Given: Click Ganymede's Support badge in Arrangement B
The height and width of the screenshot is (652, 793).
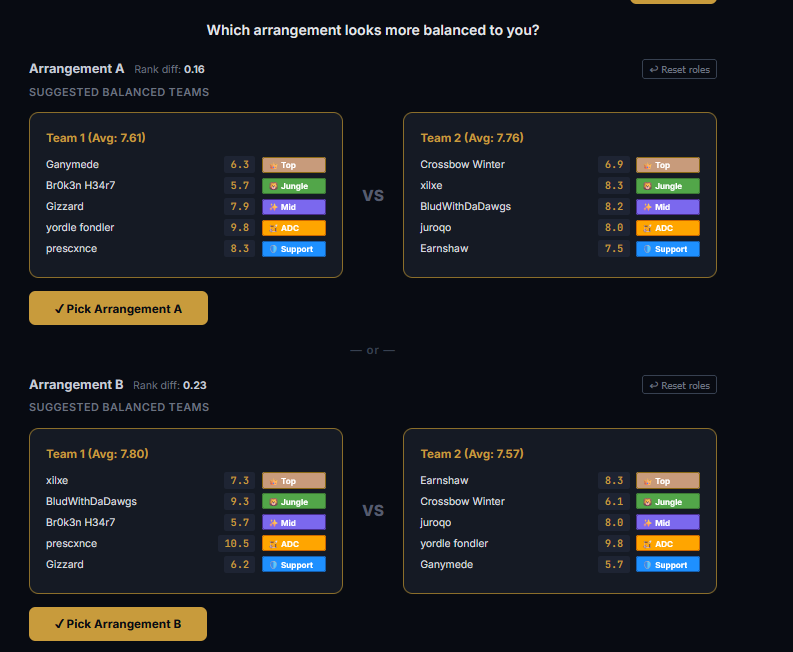Looking at the screenshot, I should point(668,564).
